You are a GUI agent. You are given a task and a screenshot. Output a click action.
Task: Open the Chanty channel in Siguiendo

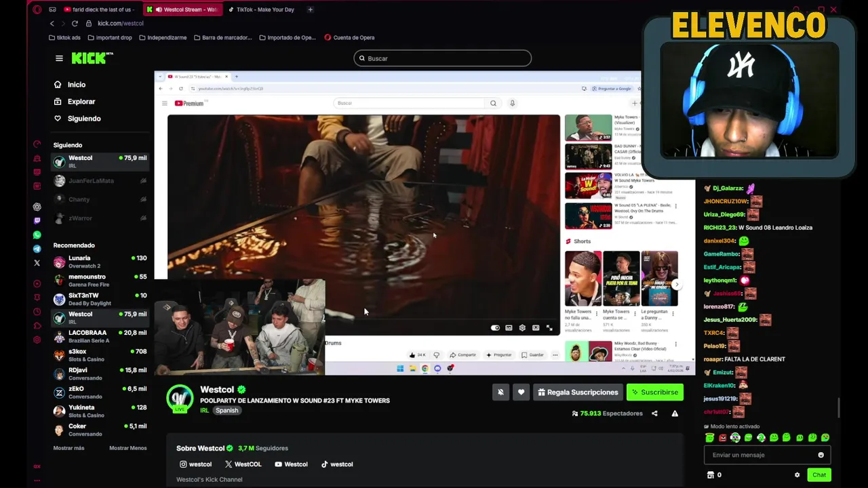[x=100, y=199]
